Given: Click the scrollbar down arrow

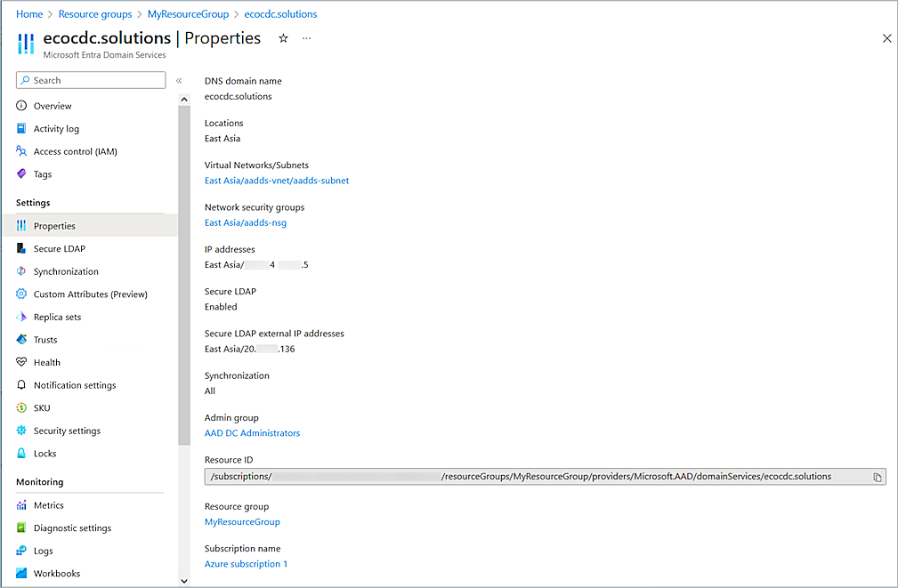Looking at the screenshot, I should point(183,580).
